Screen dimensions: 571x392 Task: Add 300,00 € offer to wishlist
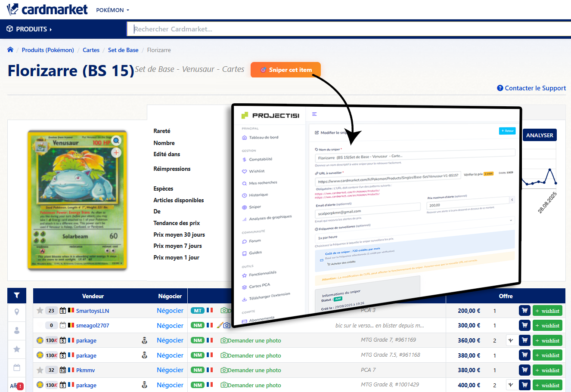547,326
